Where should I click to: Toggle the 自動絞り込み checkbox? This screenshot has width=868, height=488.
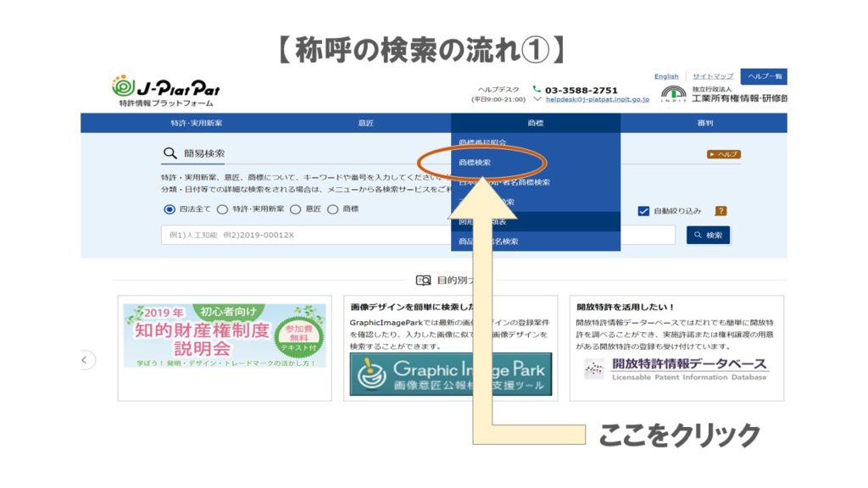click(643, 211)
